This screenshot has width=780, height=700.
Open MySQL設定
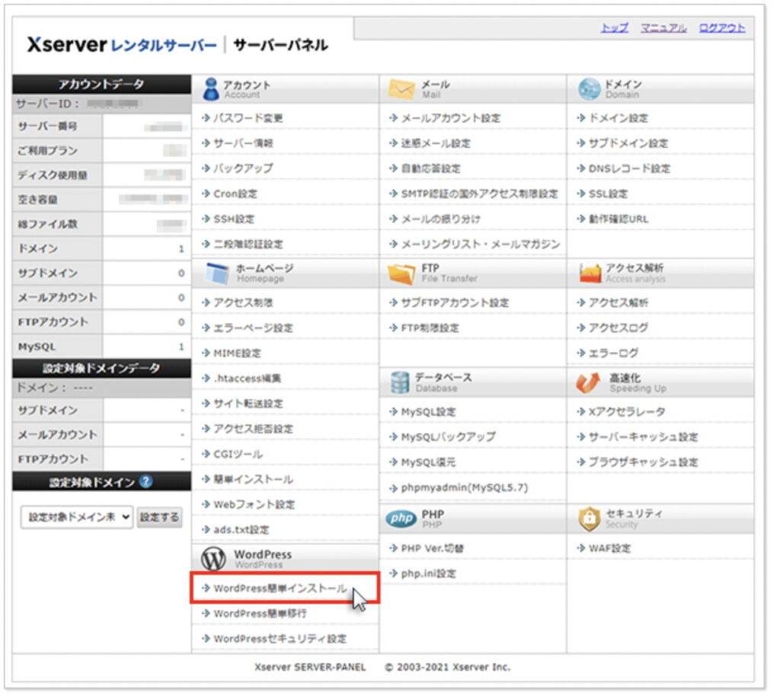pos(428,412)
